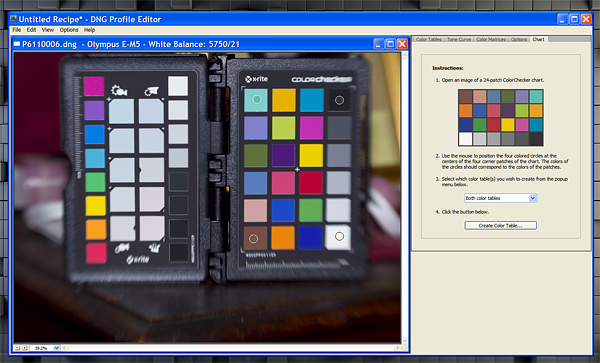Select the white circle marker on the white patch

(339, 236)
